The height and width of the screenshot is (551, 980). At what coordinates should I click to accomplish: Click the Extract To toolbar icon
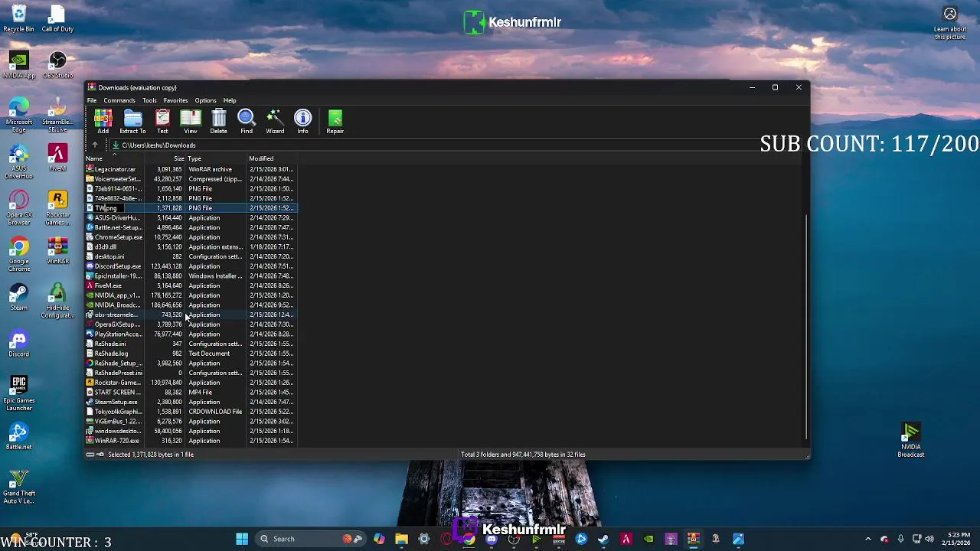[132, 121]
